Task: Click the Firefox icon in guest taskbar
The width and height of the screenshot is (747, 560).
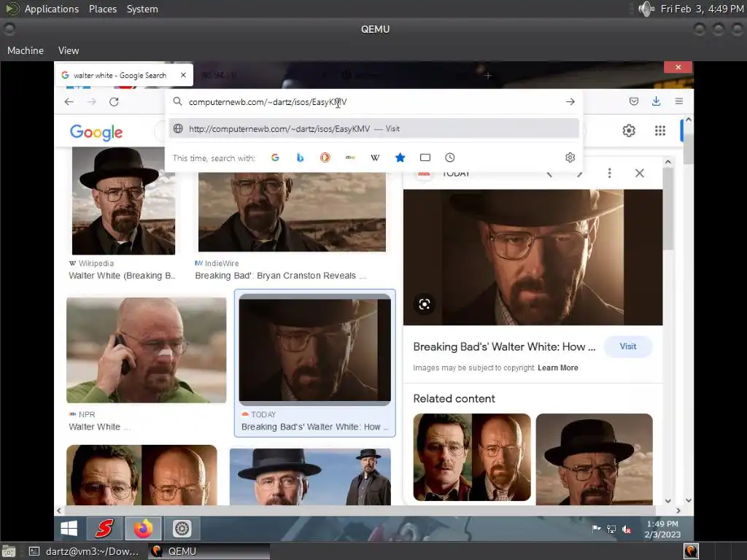Action: click(x=143, y=528)
